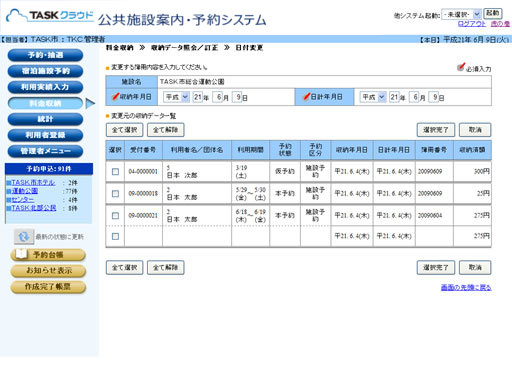Click the 受付番号 column header
Viewport: 512px width, 384px height.
[143, 150]
